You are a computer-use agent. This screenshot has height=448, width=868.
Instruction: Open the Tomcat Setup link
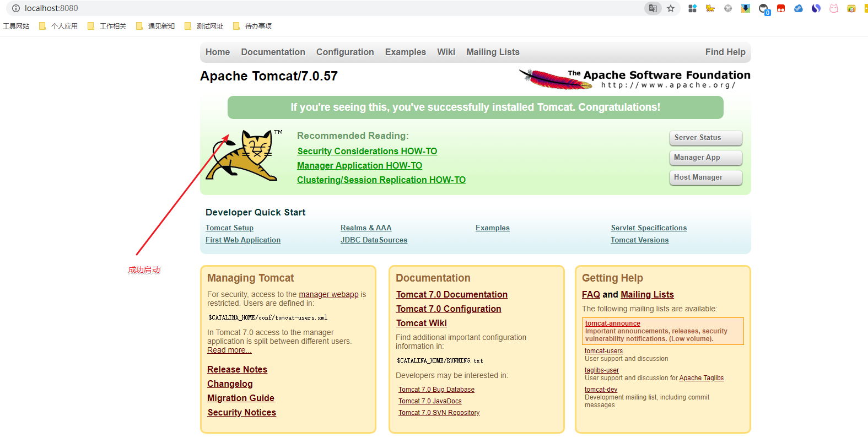pos(229,228)
